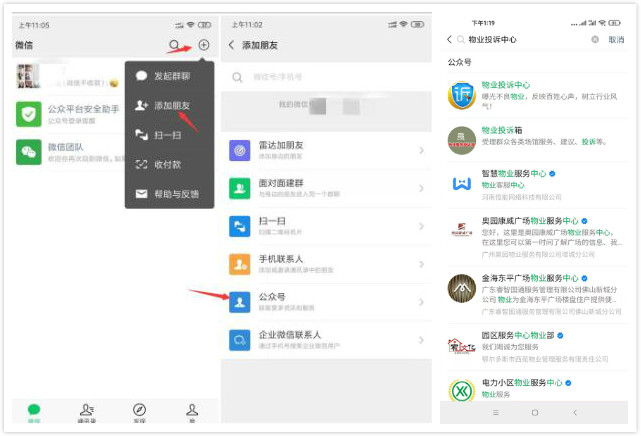Click the green 面对面建群 icon
The height and width of the screenshot is (436, 641).
click(x=240, y=188)
